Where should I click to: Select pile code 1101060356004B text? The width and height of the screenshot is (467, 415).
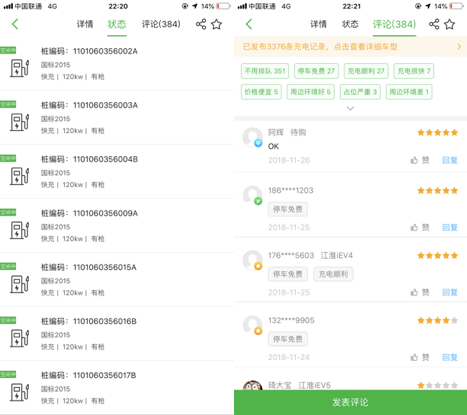tap(105, 159)
